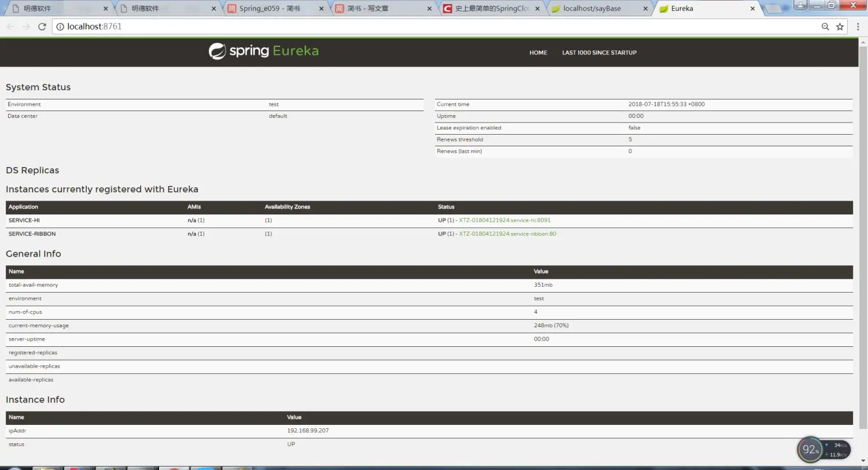Screen dimensions: 868x470
Task: Click the registered-replicas row name
Action: tap(33, 353)
